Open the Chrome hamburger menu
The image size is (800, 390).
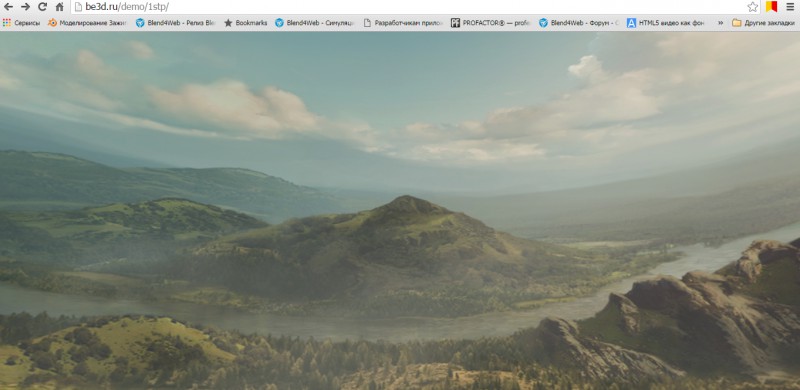point(789,7)
